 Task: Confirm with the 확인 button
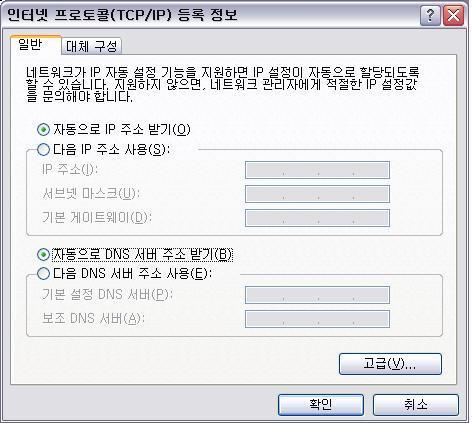click(321, 405)
